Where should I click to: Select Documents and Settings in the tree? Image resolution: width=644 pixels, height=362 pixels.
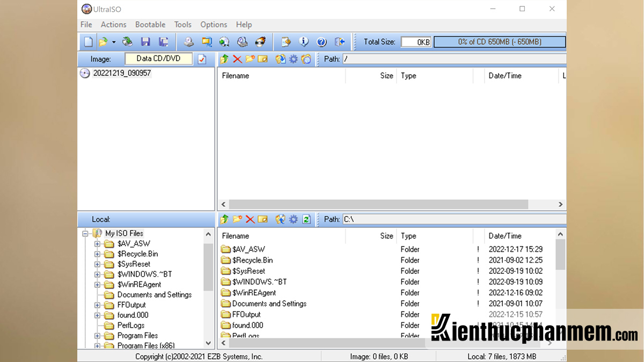pos(155,295)
